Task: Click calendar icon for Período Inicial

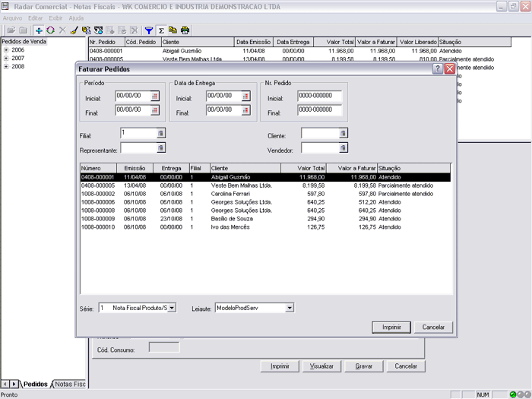Action: (x=155, y=97)
